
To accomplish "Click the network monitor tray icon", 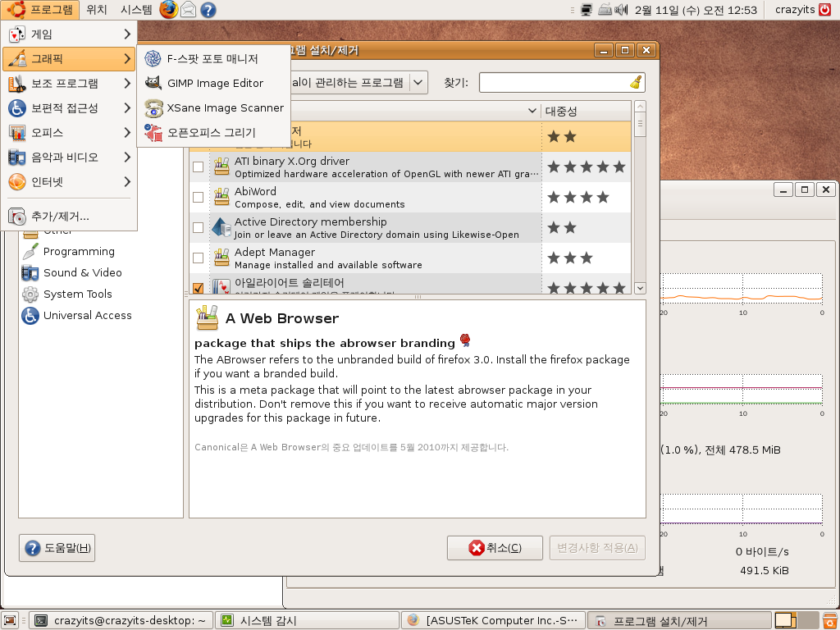I will point(587,10).
